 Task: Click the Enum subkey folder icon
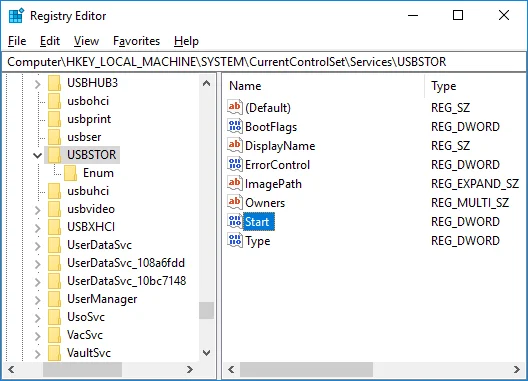[x=70, y=173]
